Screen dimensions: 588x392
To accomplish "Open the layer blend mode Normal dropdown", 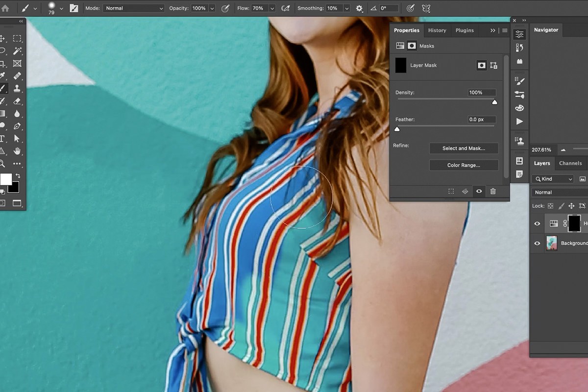I will [x=560, y=193].
